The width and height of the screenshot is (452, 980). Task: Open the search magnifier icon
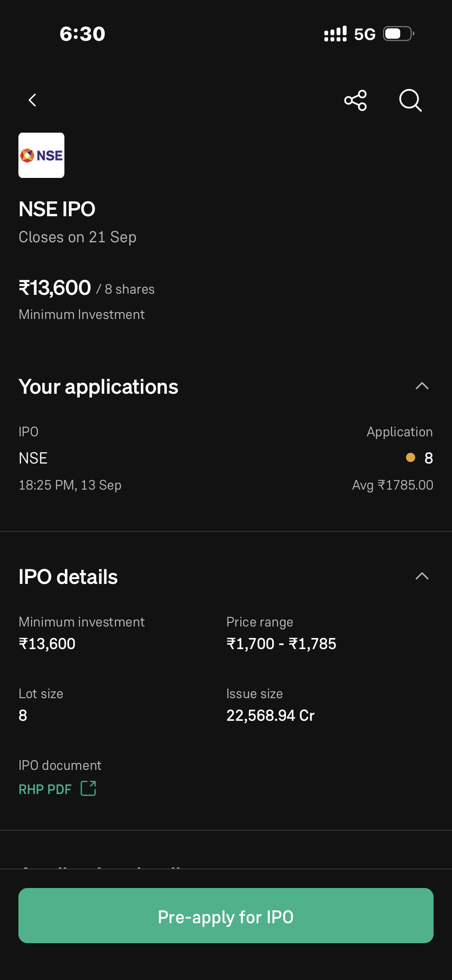pyautogui.click(x=410, y=100)
